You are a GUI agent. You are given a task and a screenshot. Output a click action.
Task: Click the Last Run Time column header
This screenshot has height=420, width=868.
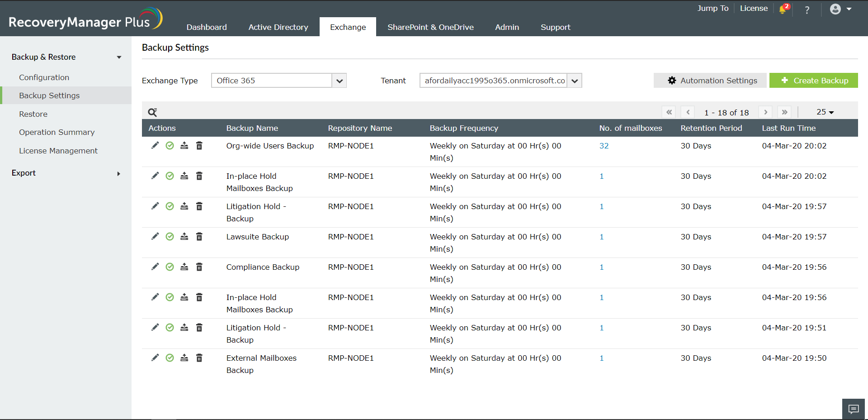click(x=788, y=128)
